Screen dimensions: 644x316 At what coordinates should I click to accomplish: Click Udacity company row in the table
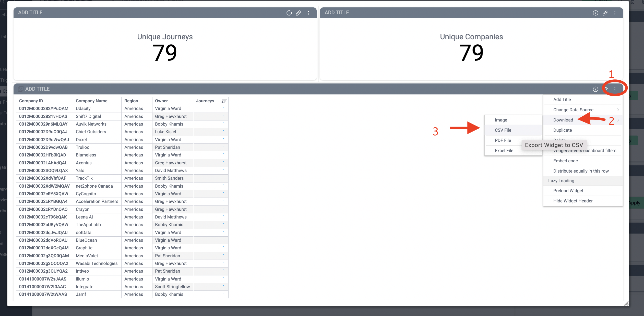coord(122,108)
